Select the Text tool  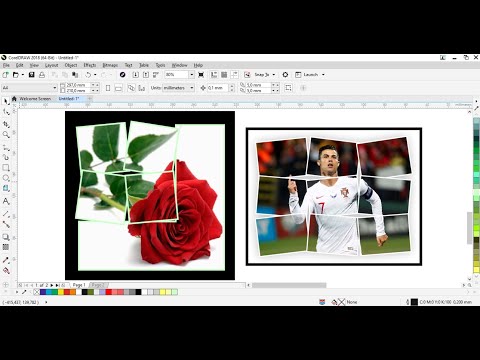tap(6, 201)
